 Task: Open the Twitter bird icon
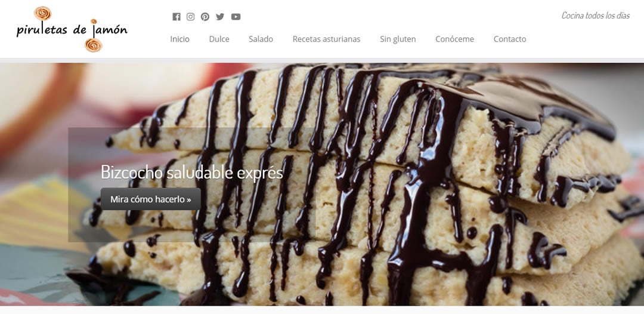[x=220, y=17]
